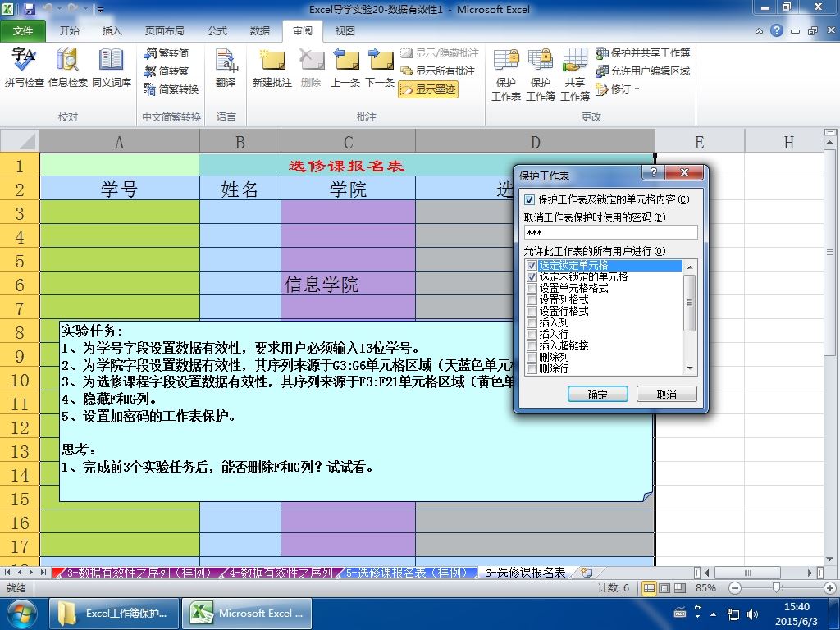Open sheet tab 5-选修课报名表（样例）
Screen dimensions: 840x630
407,573
